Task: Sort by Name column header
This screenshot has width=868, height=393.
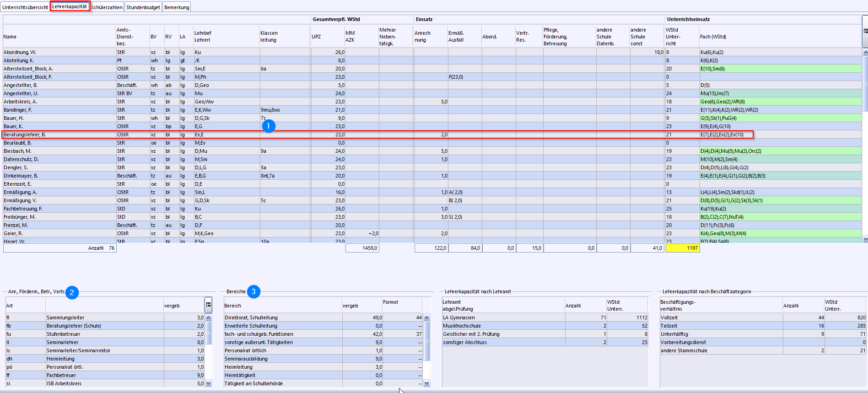Action: (x=59, y=37)
